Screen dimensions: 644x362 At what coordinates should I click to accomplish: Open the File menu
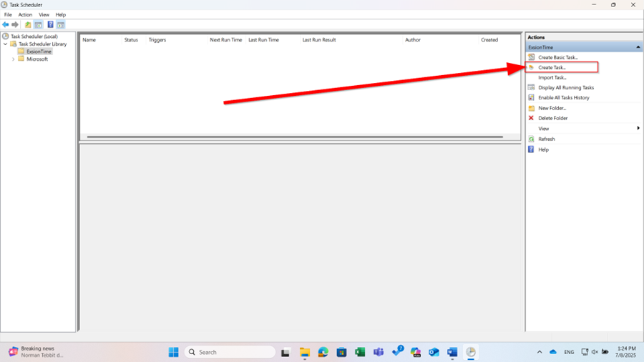(x=8, y=14)
